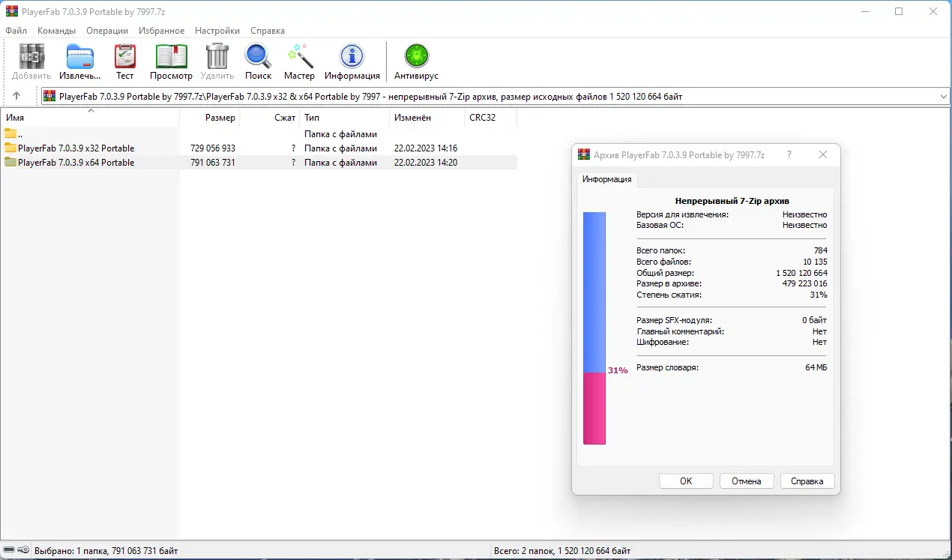
Task: Click the 31% label beside ratio bar
Action: [x=618, y=370]
